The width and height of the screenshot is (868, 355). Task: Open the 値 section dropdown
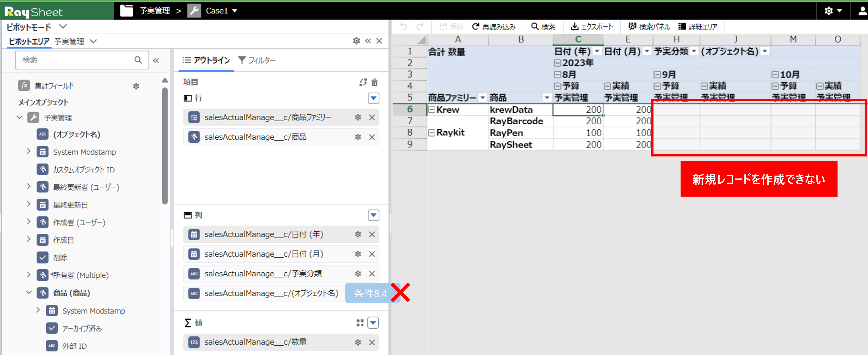373,323
